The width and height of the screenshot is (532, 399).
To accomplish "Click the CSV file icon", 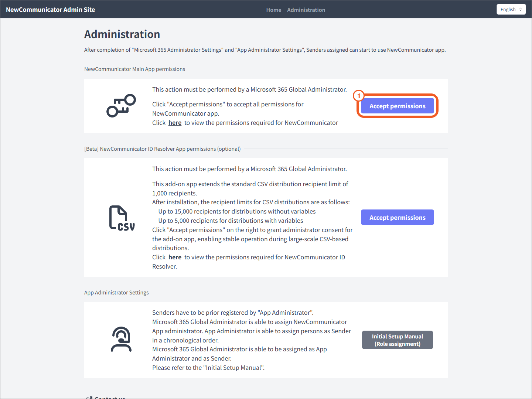I will [x=122, y=218].
